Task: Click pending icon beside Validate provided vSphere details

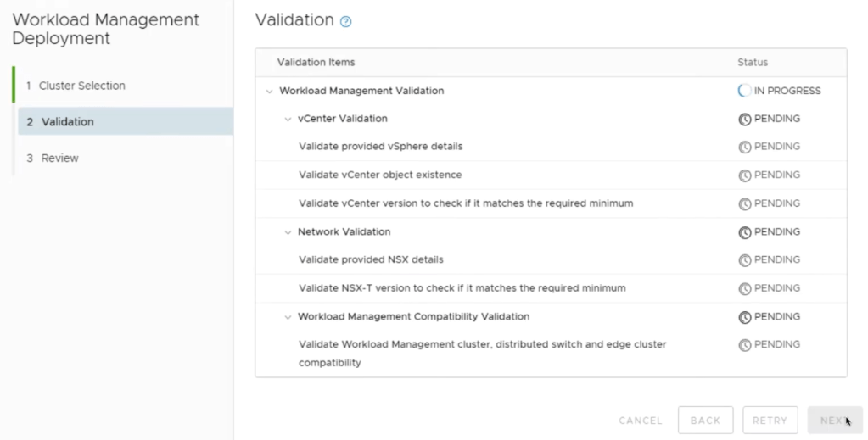Action: (x=745, y=147)
